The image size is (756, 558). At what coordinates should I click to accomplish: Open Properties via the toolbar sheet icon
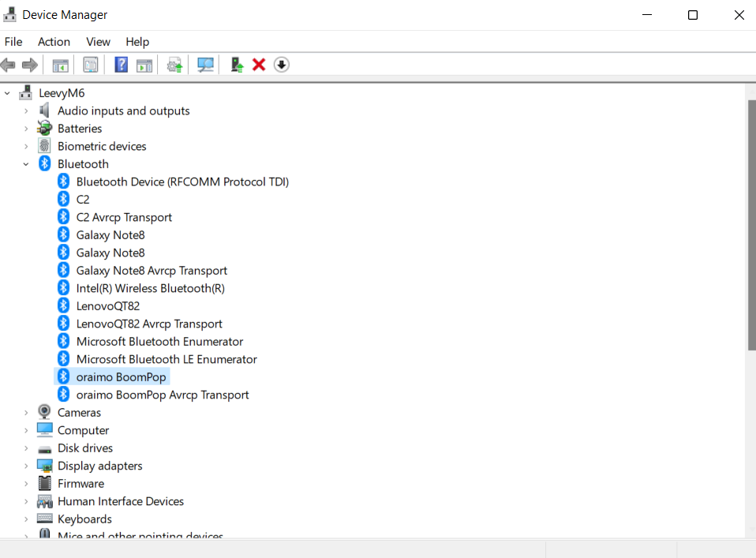(x=90, y=65)
